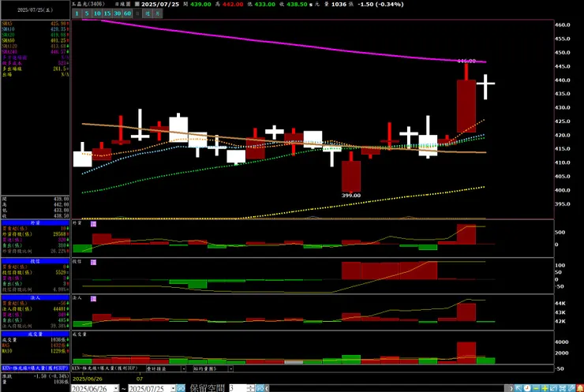Viewport: 584px width, 392px height.
Task: Select the daily (日) timeframe button
Action: [x=137, y=13]
